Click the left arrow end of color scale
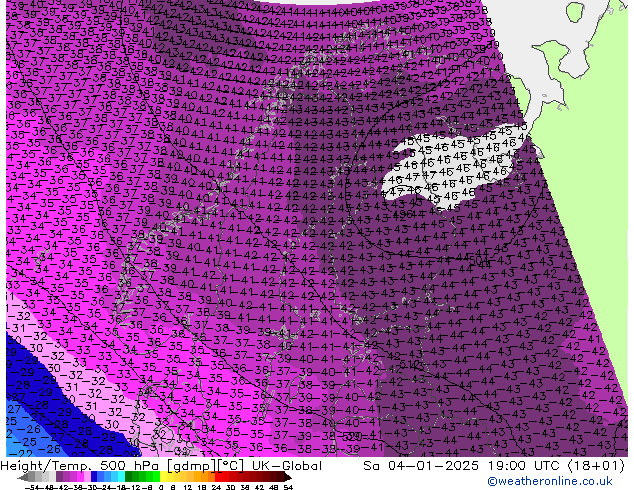Image resolution: width=634 pixels, height=490 pixels. pyautogui.click(x=22, y=477)
